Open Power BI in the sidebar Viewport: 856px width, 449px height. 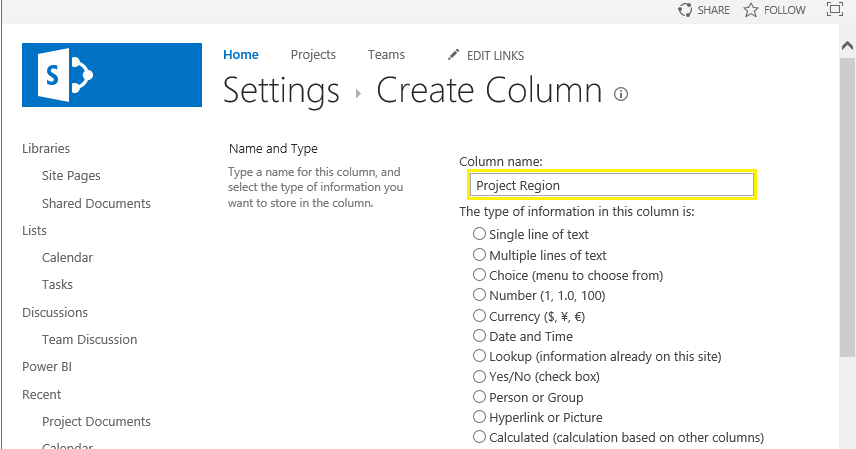[x=47, y=367]
